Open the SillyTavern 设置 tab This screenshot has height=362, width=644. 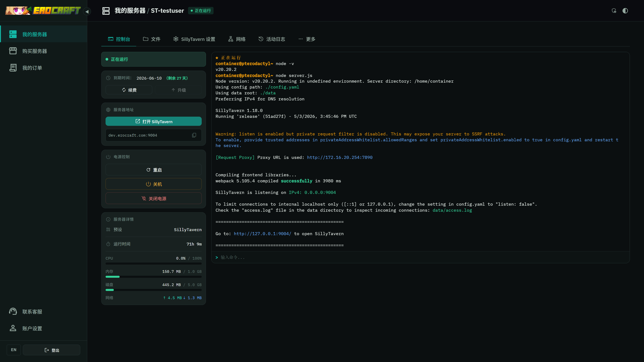click(x=194, y=39)
